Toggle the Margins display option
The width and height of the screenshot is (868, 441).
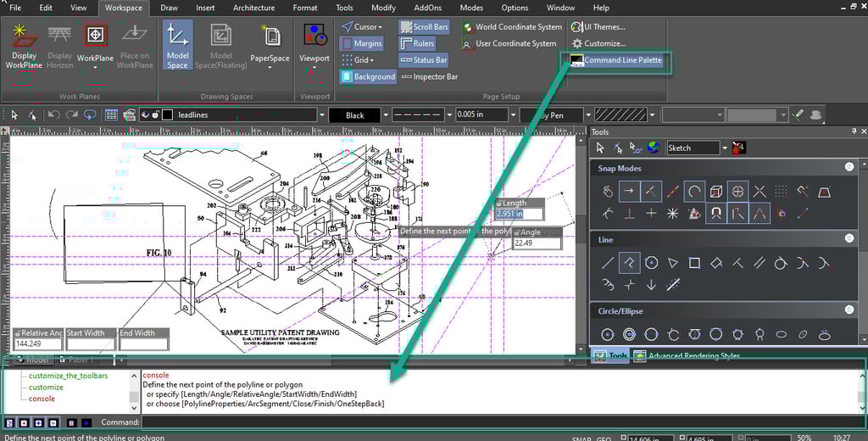[361, 43]
